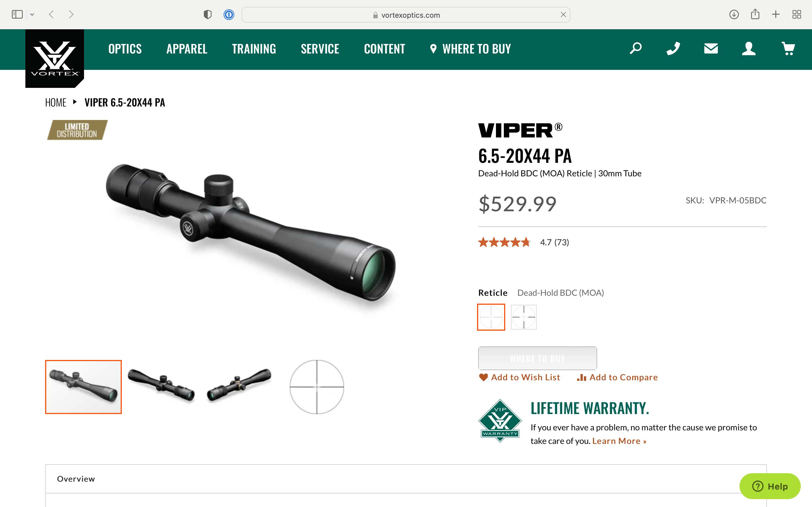Open the email envelope icon

point(711,49)
